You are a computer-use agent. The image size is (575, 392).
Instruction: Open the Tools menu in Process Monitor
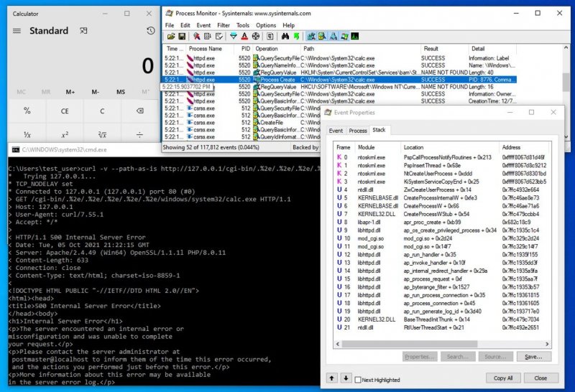coord(244,25)
